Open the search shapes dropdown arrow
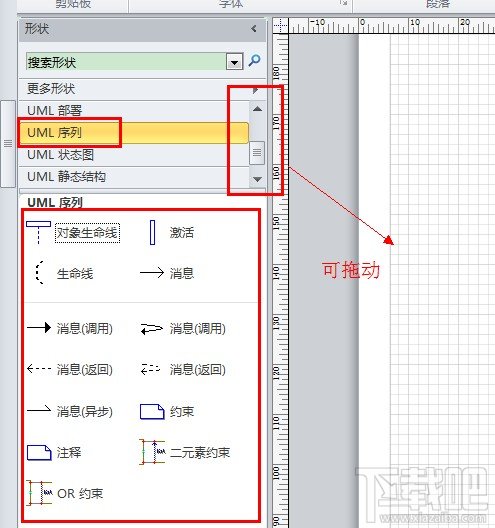This screenshot has height=528, width=495. [234, 62]
